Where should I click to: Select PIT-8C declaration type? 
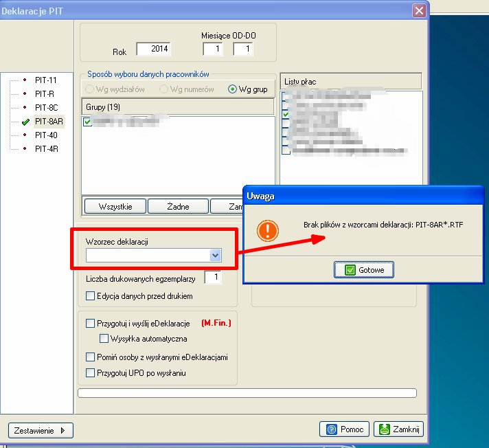[46, 108]
